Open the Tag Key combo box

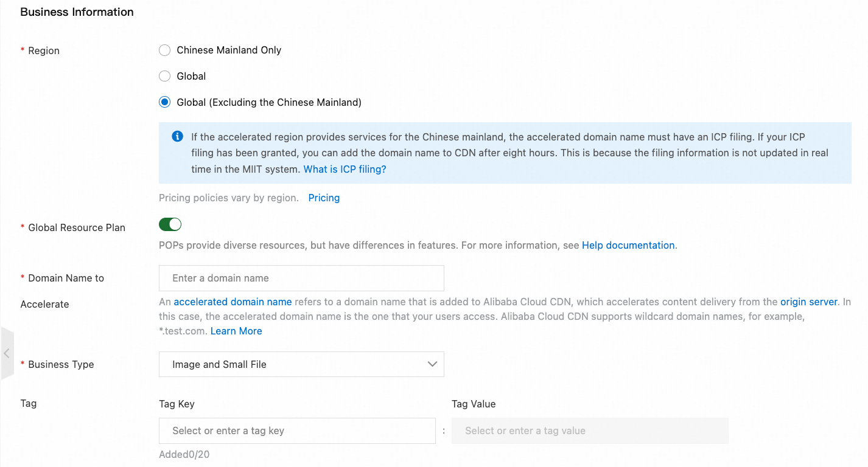[297, 431]
